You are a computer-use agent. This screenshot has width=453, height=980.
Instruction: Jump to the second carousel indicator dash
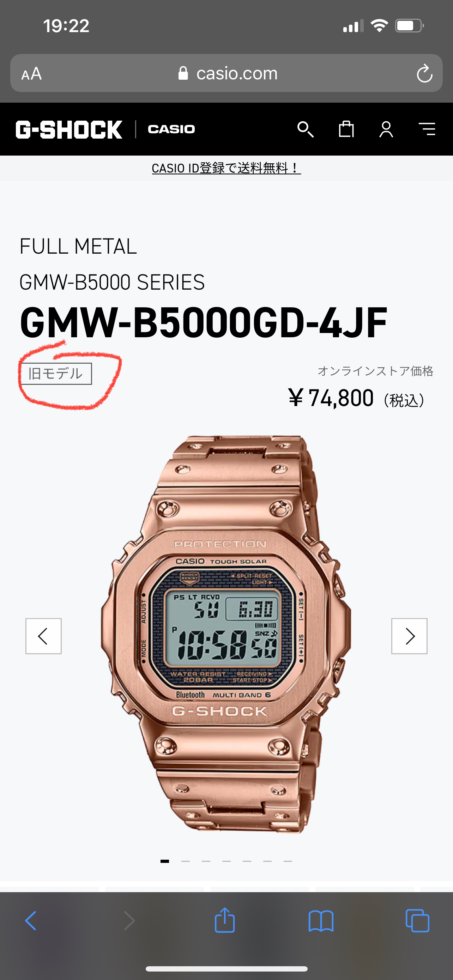pyautogui.click(x=186, y=861)
